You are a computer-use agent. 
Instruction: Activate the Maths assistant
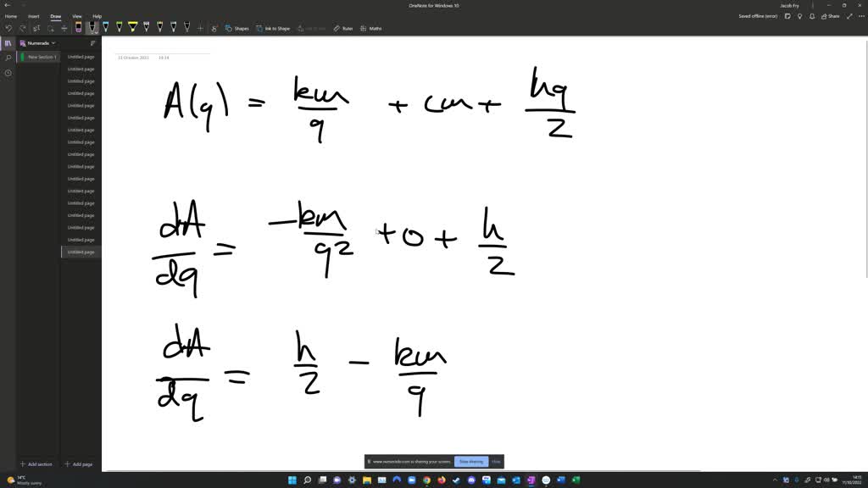coord(371,28)
